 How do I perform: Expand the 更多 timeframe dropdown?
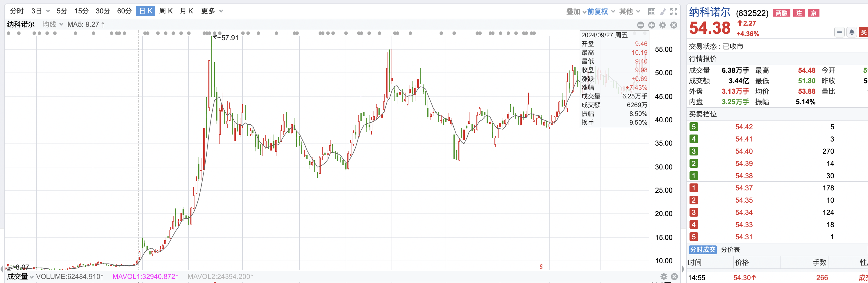coord(212,11)
